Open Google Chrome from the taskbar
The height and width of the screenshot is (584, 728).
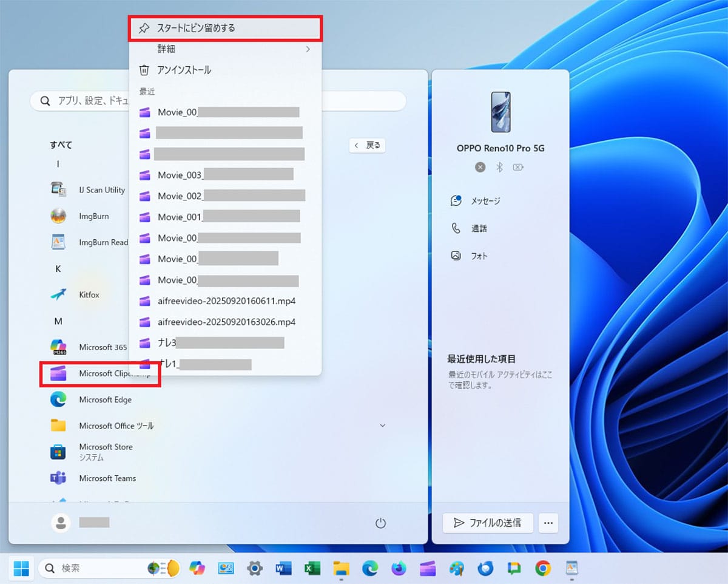543,568
